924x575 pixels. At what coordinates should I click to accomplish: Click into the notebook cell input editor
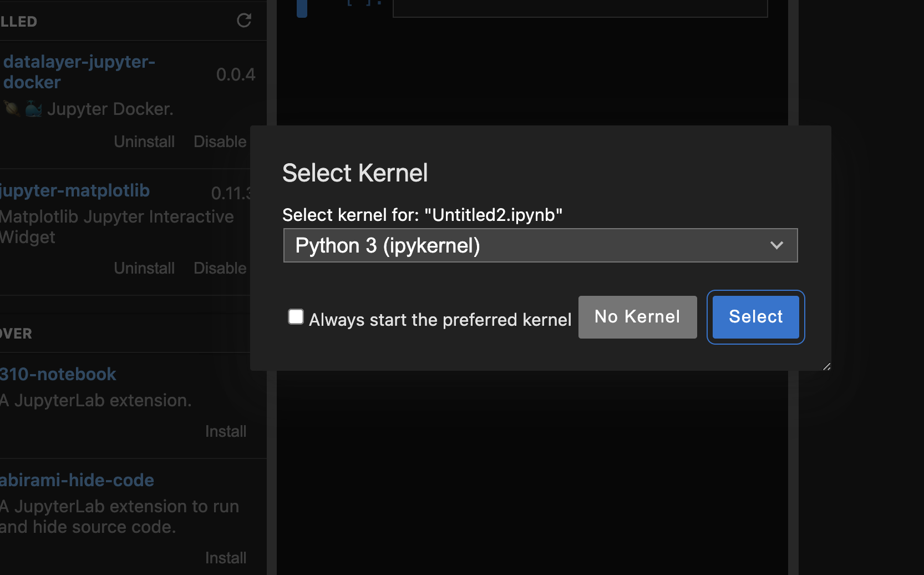[x=580, y=8]
